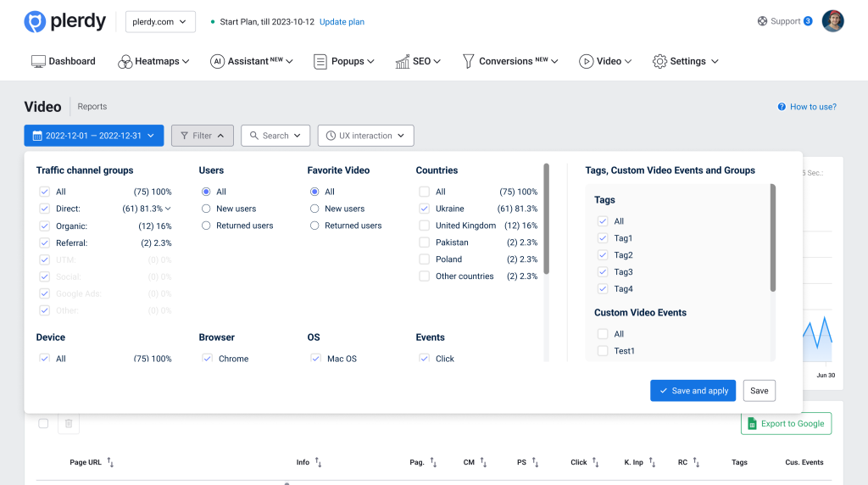Screen dimensions: 868x485
Task: Open the date range dropdown
Action: pos(94,136)
